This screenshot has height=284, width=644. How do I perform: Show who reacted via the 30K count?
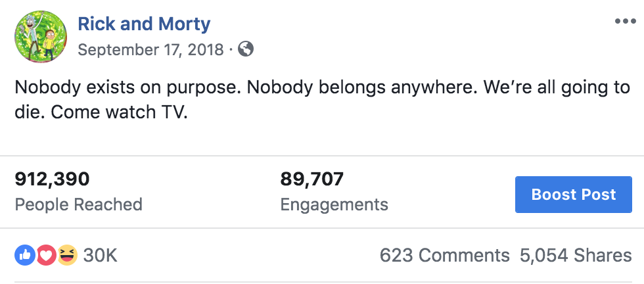tap(101, 255)
